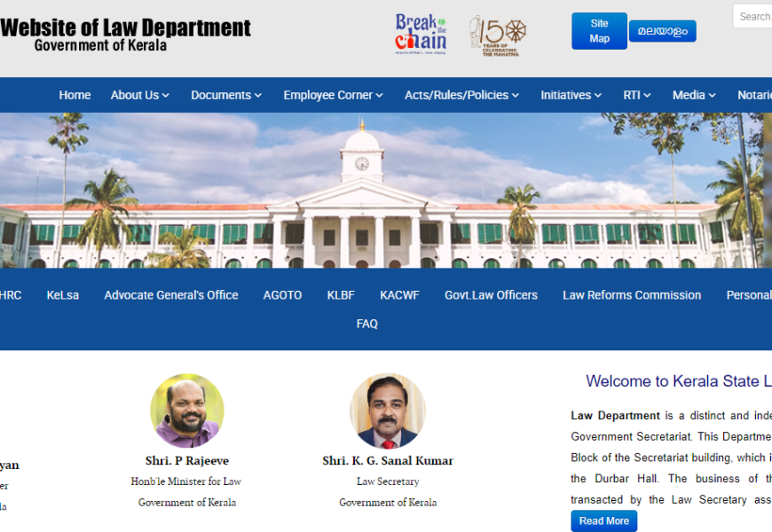The image size is (772, 532).
Task: Open the Employee Corner dropdown
Action: 333,95
